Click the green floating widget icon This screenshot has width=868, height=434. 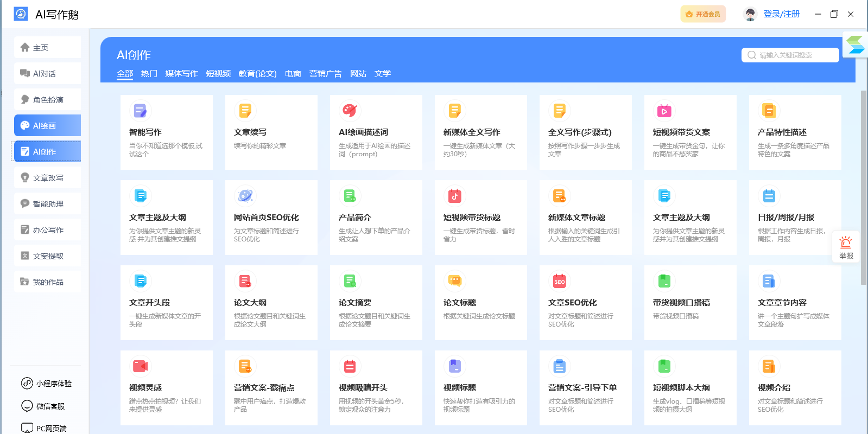pyautogui.click(x=856, y=44)
